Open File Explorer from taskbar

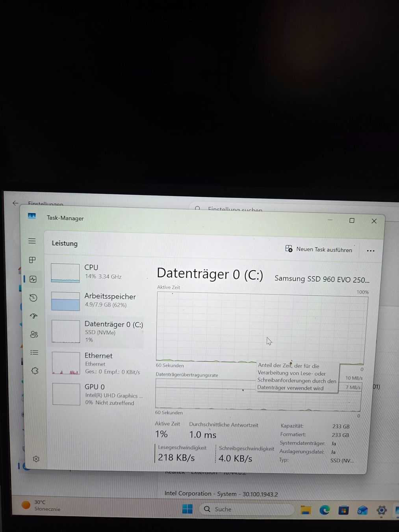coord(306,510)
